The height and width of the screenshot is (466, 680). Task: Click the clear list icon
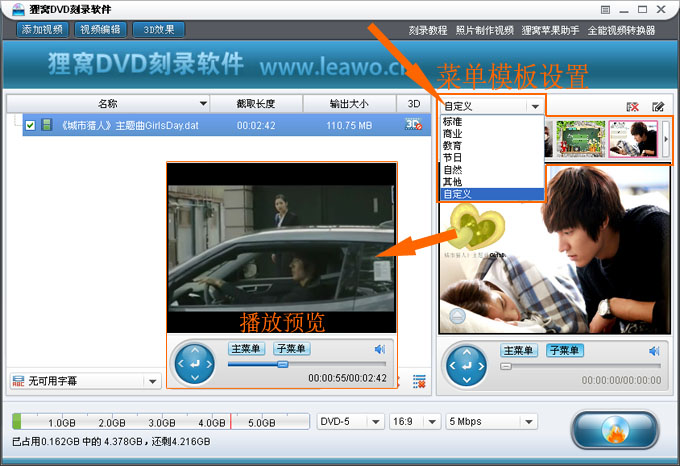point(419,381)
